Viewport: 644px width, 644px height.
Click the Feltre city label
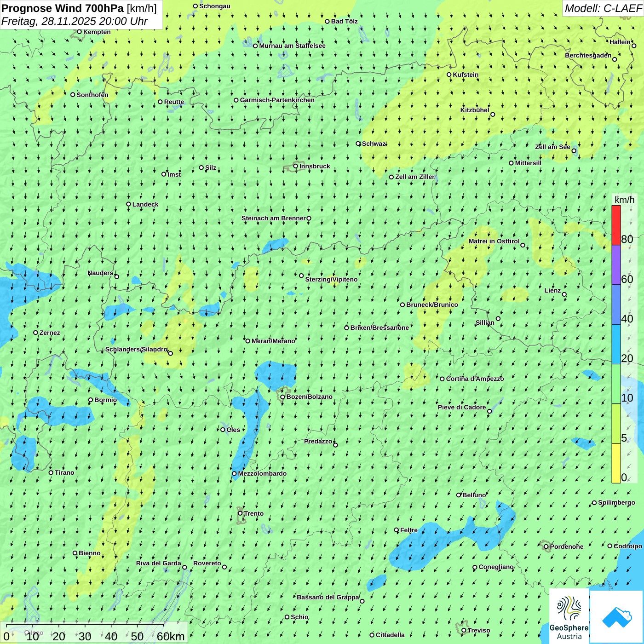[x=409, y=530]
